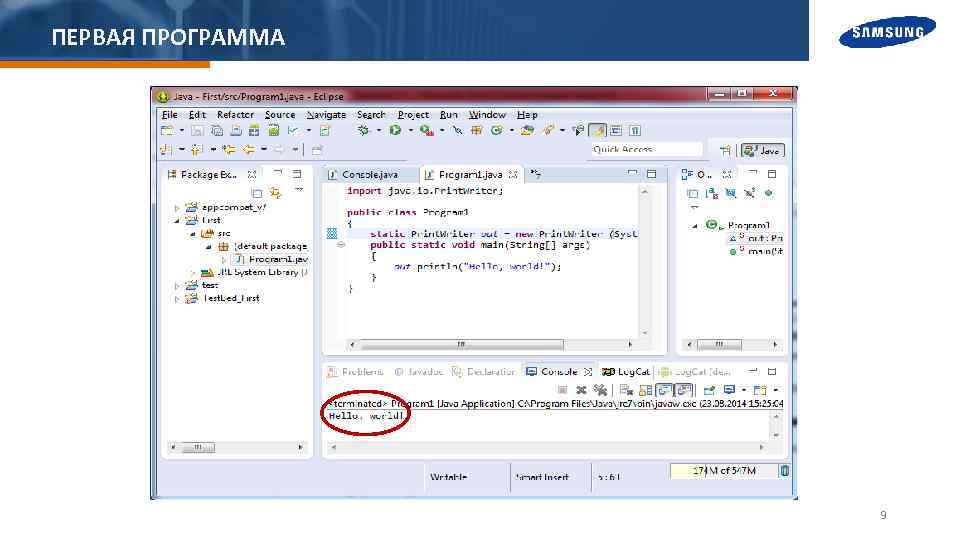The image size is (960, 540).
Task: Click the garbage collector trash icon
Action: click(784, 471)
